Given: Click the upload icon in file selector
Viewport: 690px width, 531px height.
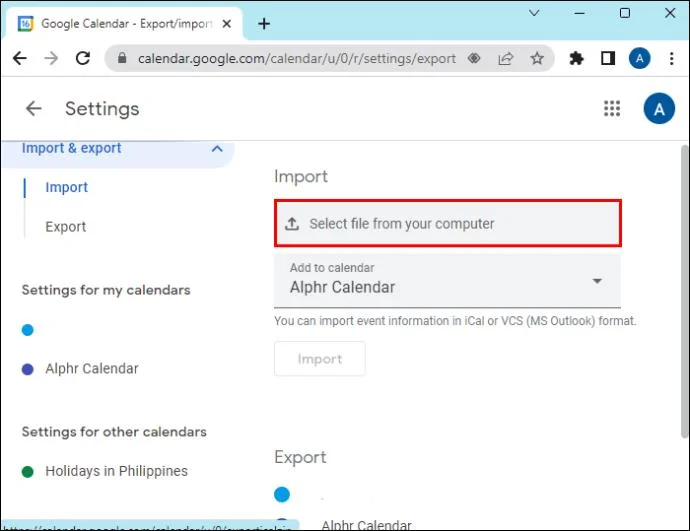Looking at the screenshot, I should 292,223.
